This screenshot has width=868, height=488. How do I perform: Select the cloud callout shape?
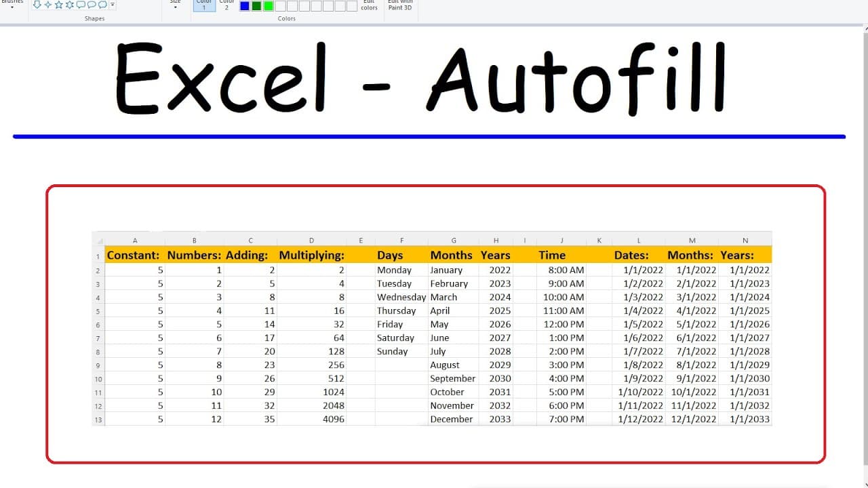tap(102, 5)
